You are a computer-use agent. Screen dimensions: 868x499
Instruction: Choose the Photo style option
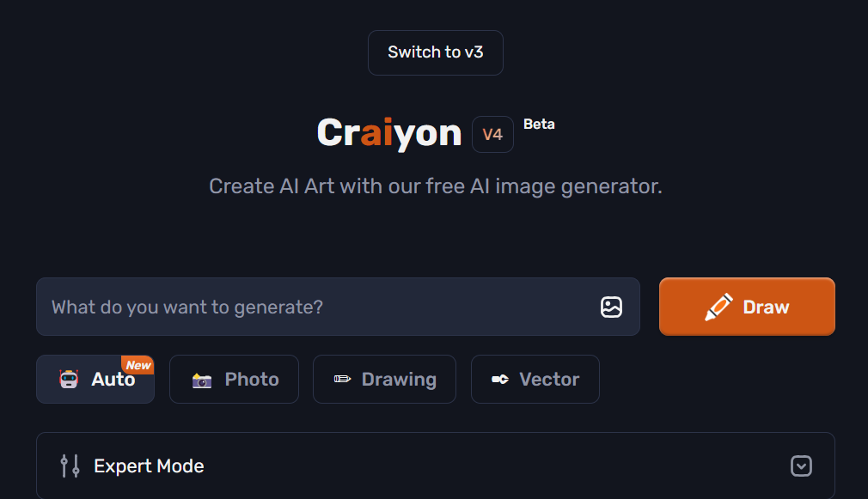click(x=251, y=380)
